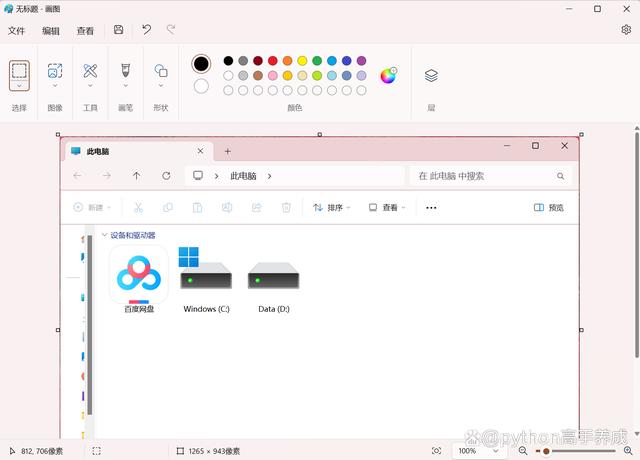Screen dimensions: 640x460
Task: Expand the chevron after 此电脑 in address bar
Action: (269, 176)
